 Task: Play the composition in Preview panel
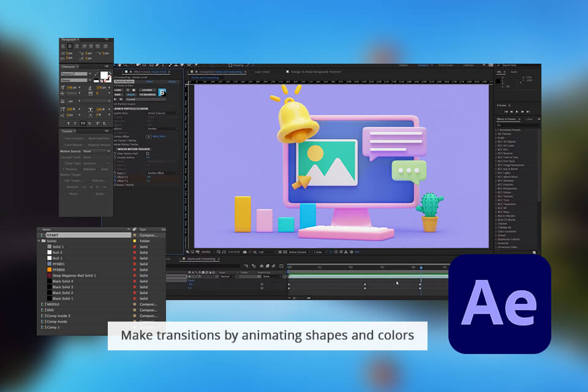(x=517, y=112)
